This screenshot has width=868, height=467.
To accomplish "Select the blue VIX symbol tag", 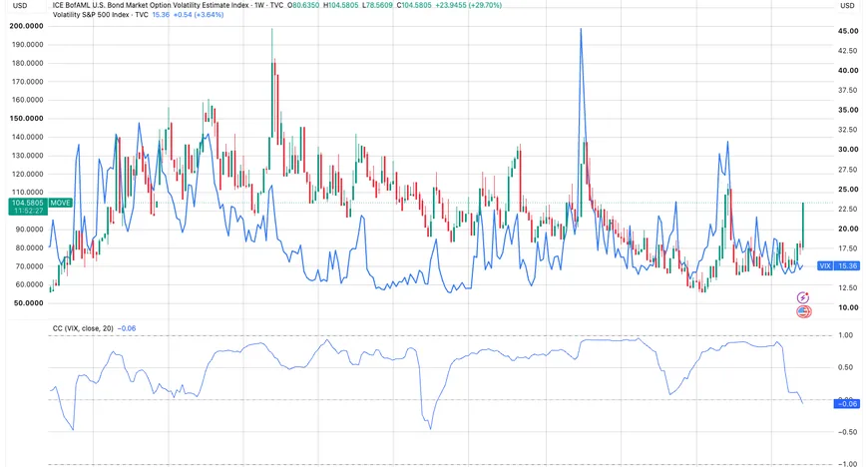I will tap(825, 265).
